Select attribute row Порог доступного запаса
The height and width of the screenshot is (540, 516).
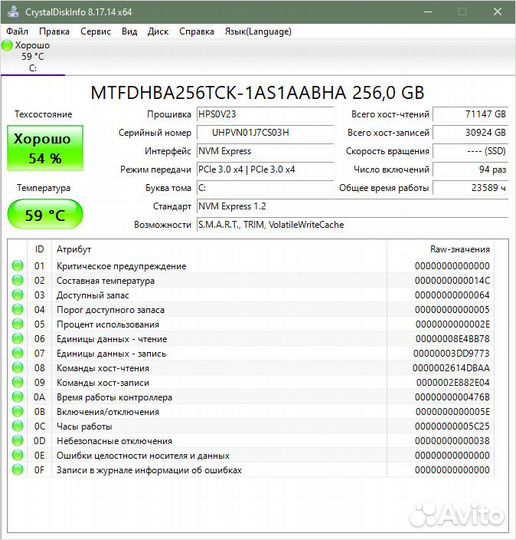pos(251,309)
